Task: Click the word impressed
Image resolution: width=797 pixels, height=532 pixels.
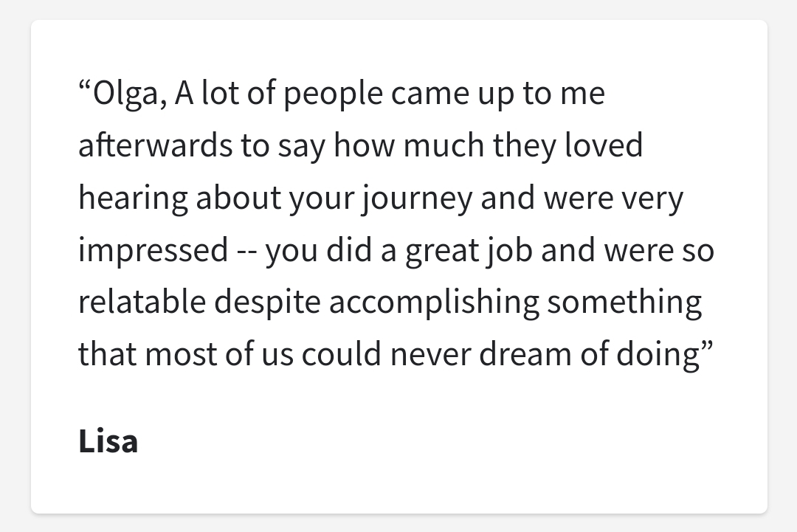Action: tap(153, 252)
